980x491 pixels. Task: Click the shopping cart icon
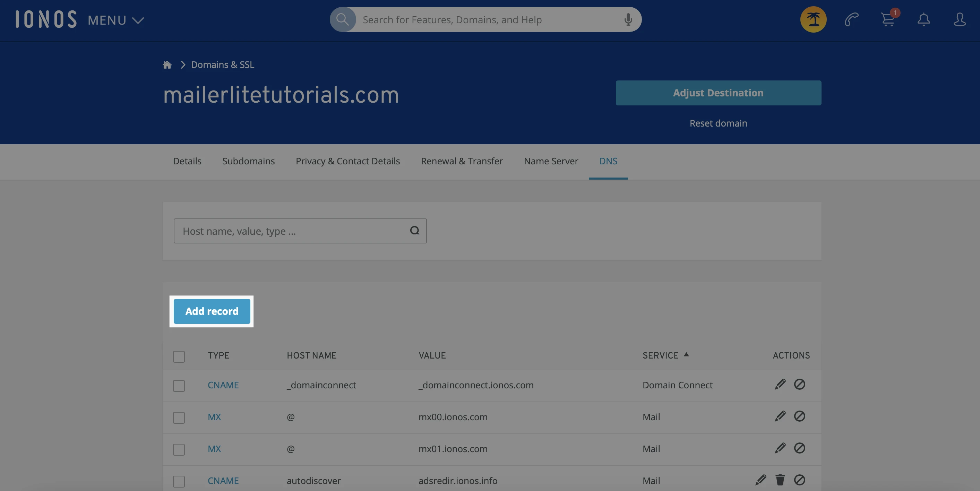(887, 20)
